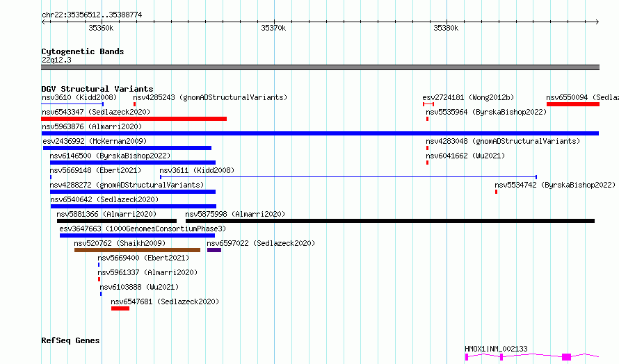
Task: Click the long black nsv5875998 bar
Action: pyautogui.click(x=390, y=221)
